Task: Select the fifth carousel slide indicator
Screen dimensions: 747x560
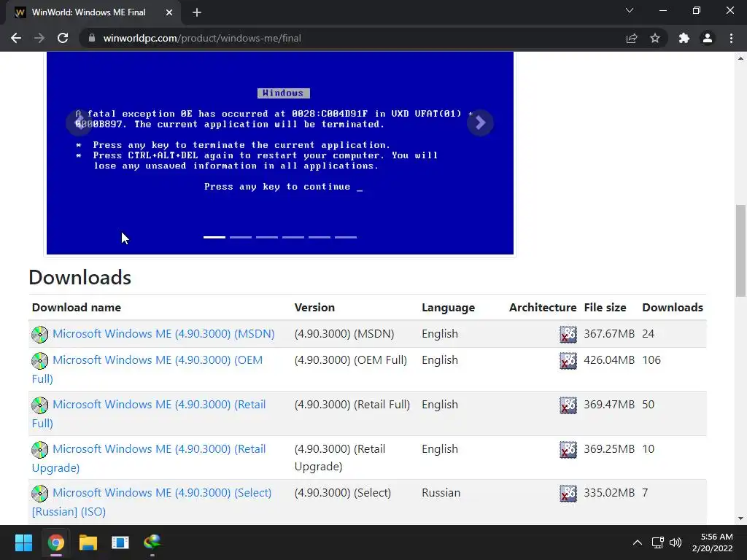Action: (320, 237)
